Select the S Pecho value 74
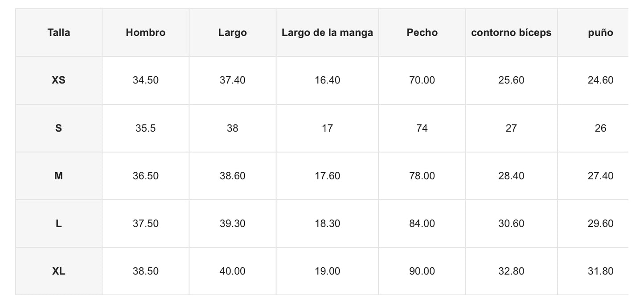644x298 pixels. click(422, 128)
